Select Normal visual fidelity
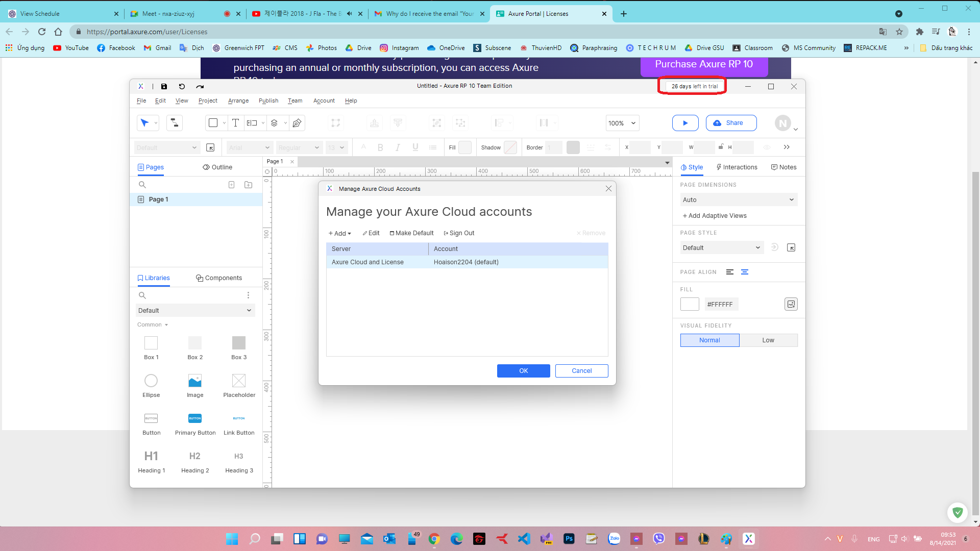980x551 pixels. click(709, 340)
